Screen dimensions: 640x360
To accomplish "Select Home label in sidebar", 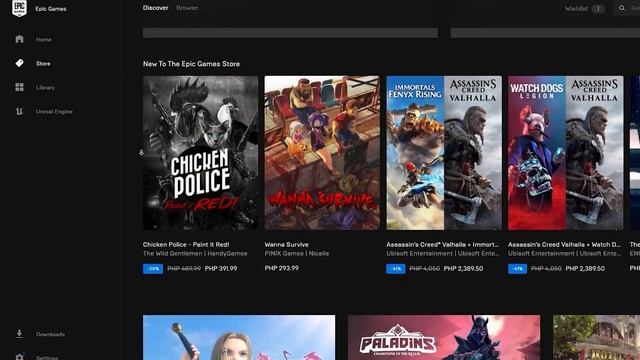I will pos(44,40).
